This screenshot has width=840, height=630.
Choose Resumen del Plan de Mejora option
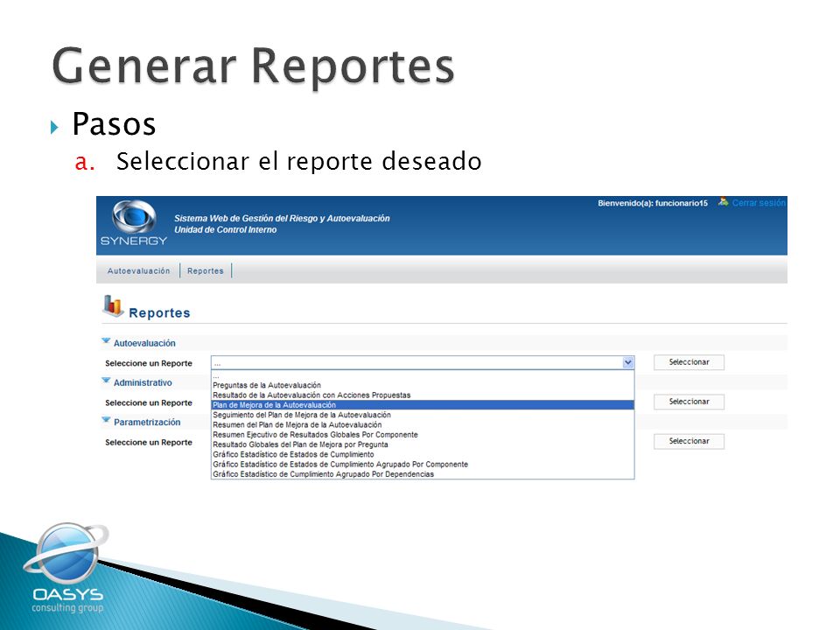coord(423,425)
